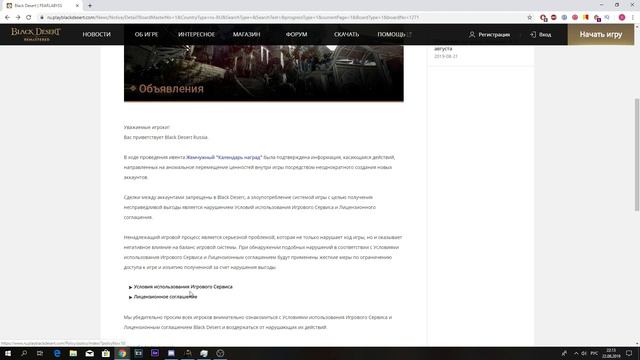The width and height of the screenshot is (640, 360).
Task: Click the Chrome icon on the taskbar
Action: click(122, 353)
